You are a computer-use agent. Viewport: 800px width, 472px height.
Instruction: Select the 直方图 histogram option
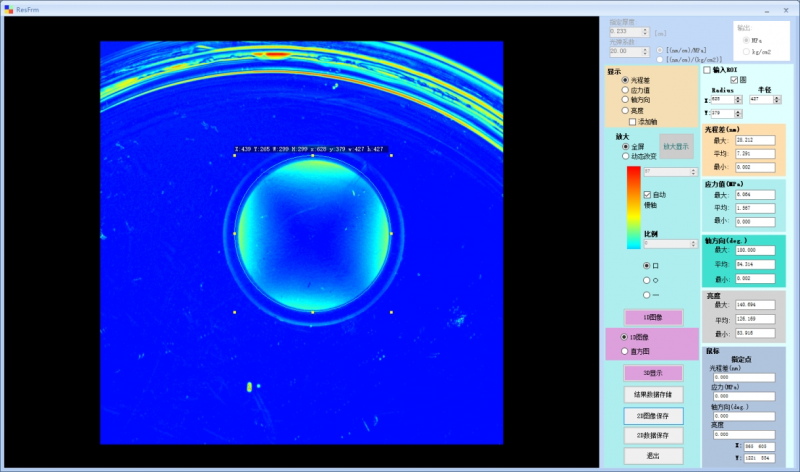point(626,351)
